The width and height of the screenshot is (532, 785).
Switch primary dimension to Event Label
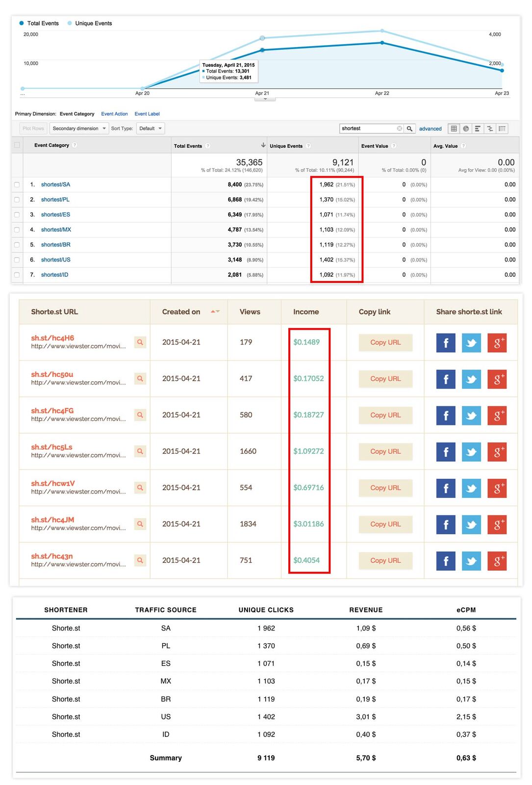pyautogui.click(x=147, y=114)
